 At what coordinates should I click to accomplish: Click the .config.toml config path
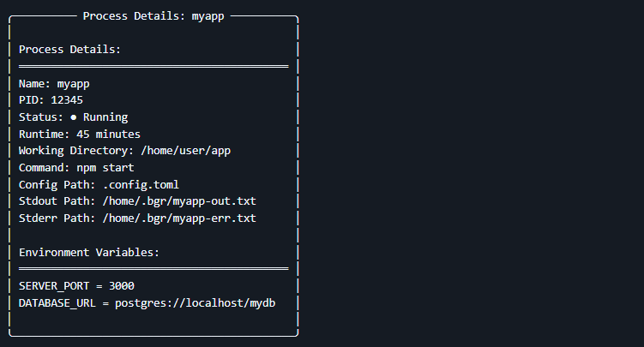tap(141, 184)
